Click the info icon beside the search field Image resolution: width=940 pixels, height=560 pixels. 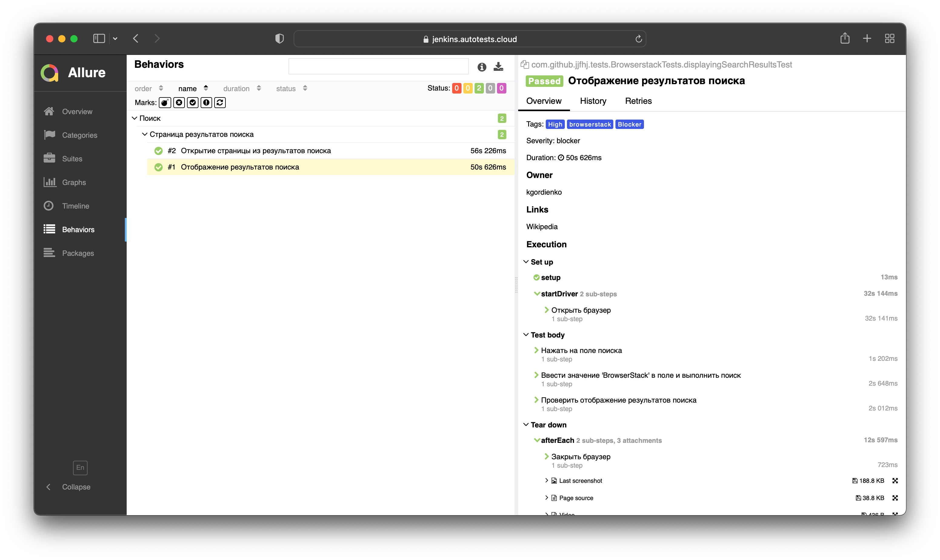point(482,67)
